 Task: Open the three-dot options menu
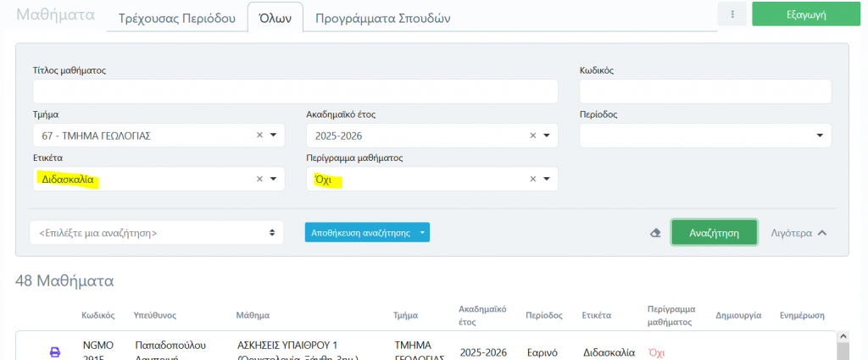pyautogui.click(x=731, y=14)
